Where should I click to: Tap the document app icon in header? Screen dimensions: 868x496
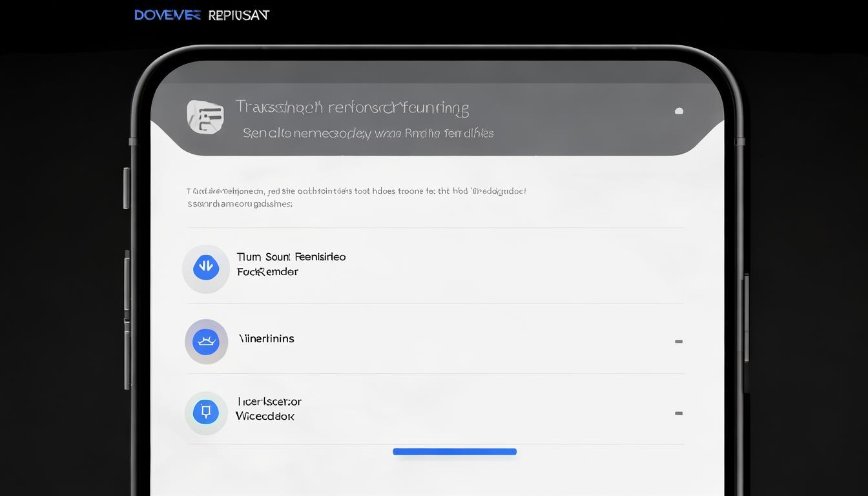coord(205,117)
